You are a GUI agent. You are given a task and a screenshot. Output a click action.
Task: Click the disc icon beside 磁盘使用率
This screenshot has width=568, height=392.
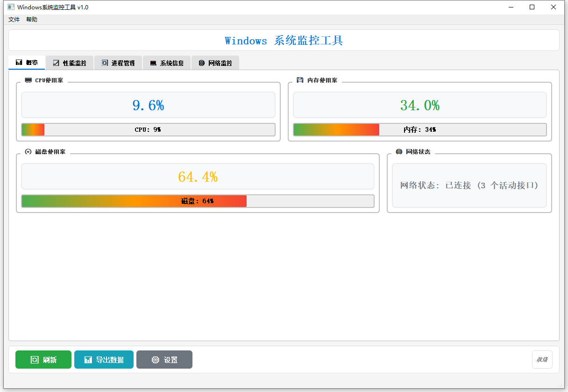click(x=28, y=152)
